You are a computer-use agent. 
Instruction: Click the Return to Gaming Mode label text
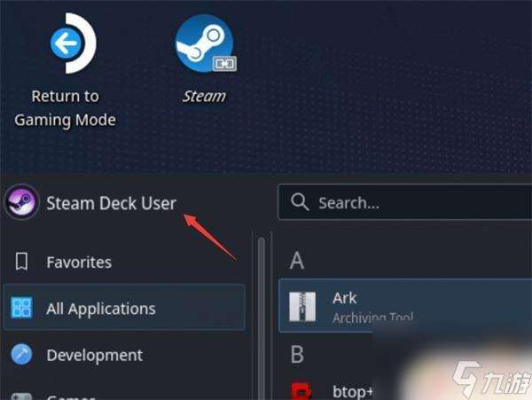click(x=65, y=108)
